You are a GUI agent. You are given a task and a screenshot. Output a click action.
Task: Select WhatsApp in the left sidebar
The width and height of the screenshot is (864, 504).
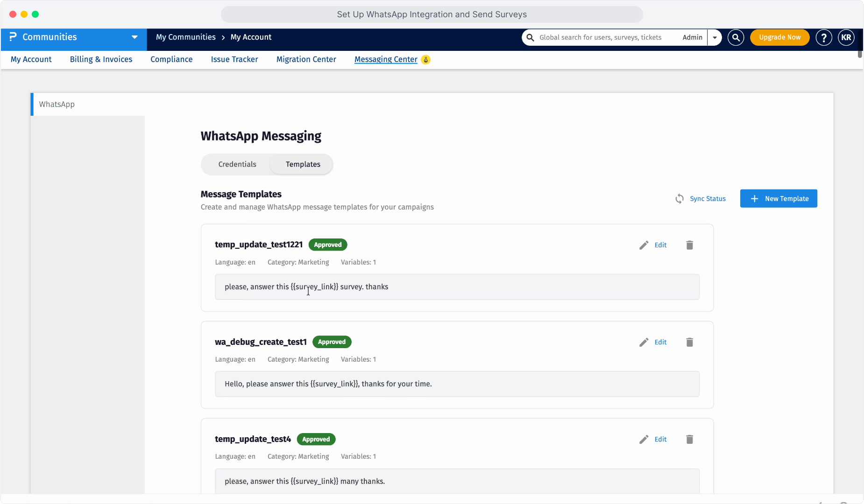click(x=57, y=104)
